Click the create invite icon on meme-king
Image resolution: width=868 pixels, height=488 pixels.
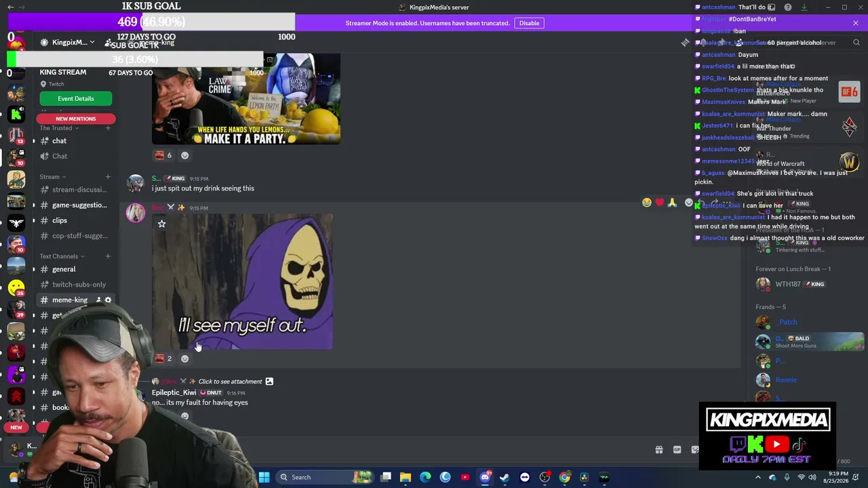[98, 300]
